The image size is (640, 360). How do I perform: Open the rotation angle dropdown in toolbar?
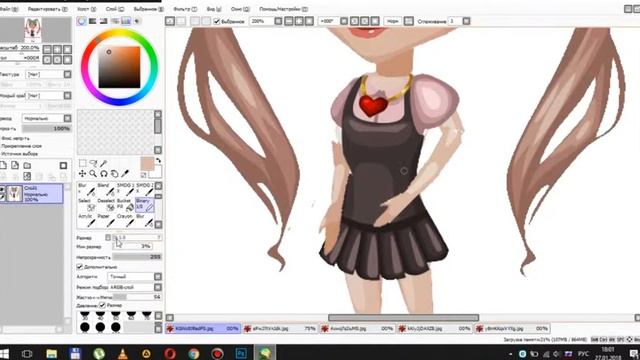point(344,21)
